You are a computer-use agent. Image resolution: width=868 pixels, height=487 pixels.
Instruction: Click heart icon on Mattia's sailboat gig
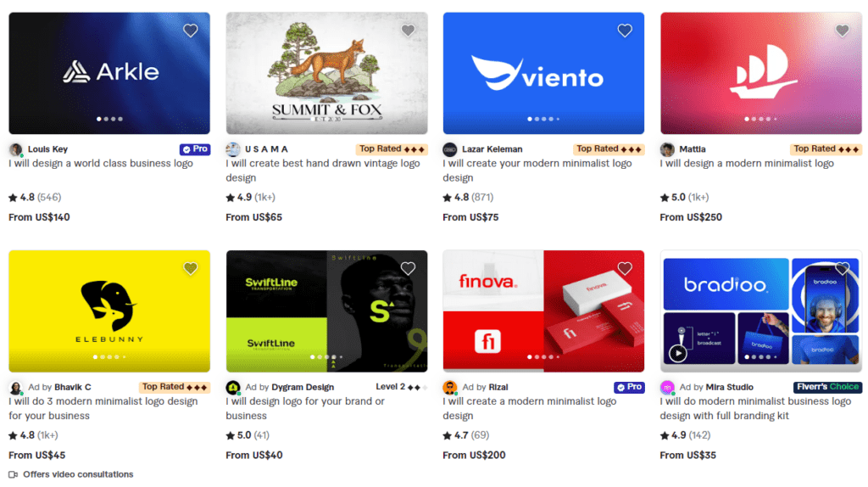(842, 31)
